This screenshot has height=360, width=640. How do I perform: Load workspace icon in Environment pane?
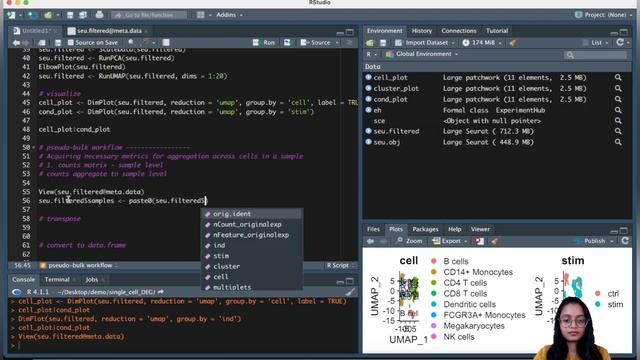click(x=370, y=43)
